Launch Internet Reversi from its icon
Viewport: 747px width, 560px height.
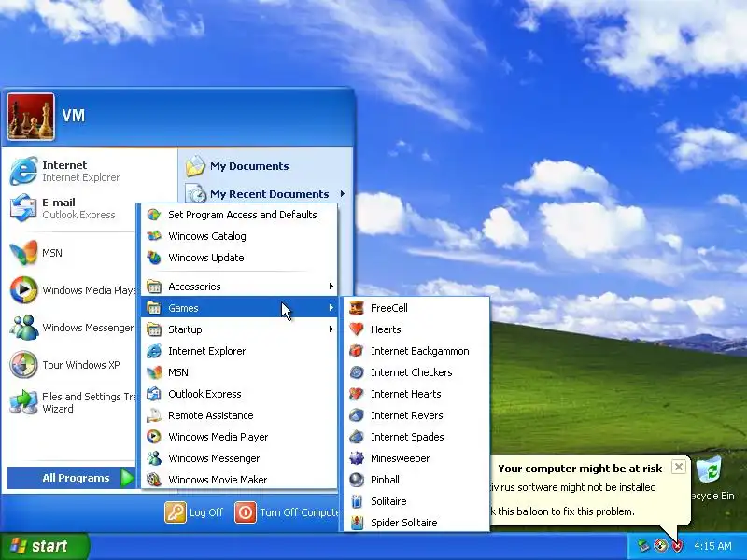click(357, 415)
